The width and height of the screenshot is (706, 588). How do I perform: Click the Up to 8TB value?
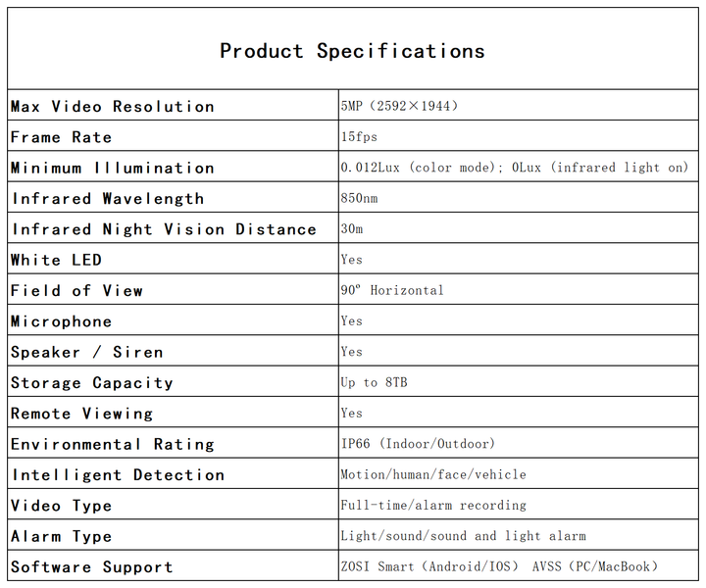pyautogui.click(x=374, y=382)
